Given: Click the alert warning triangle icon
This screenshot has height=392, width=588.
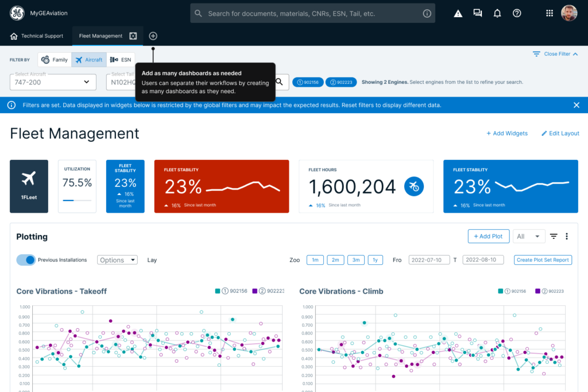Looking at the screenshot, I should [x=458, y=13].
